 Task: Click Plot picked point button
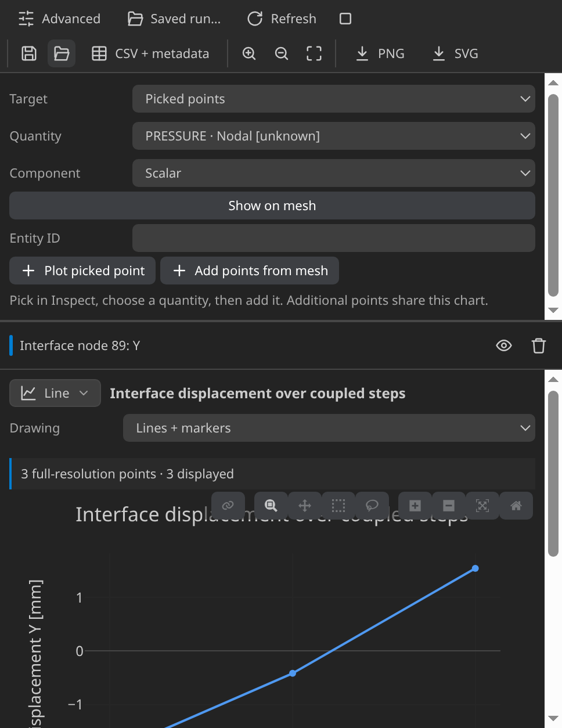coord(82,271)
